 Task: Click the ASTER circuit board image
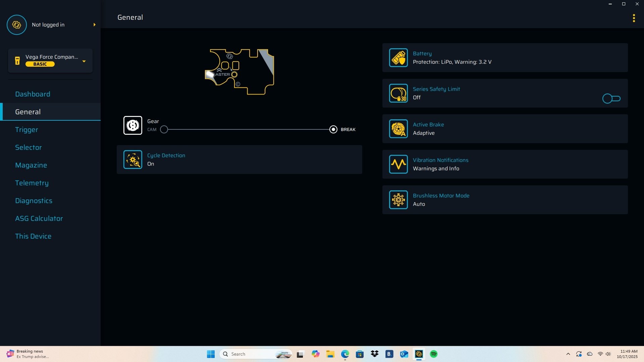pyautogui.click(x=239, y=72)
